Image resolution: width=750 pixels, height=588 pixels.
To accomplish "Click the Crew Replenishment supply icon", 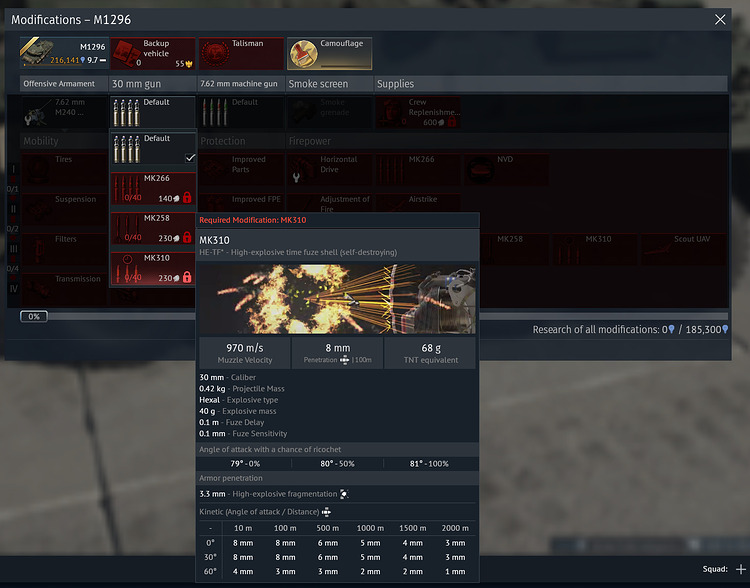I will click(418, 112).
